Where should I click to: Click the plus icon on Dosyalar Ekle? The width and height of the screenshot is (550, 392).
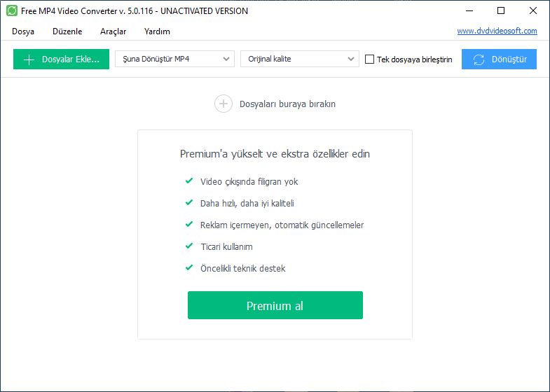(x=29, y=59)
